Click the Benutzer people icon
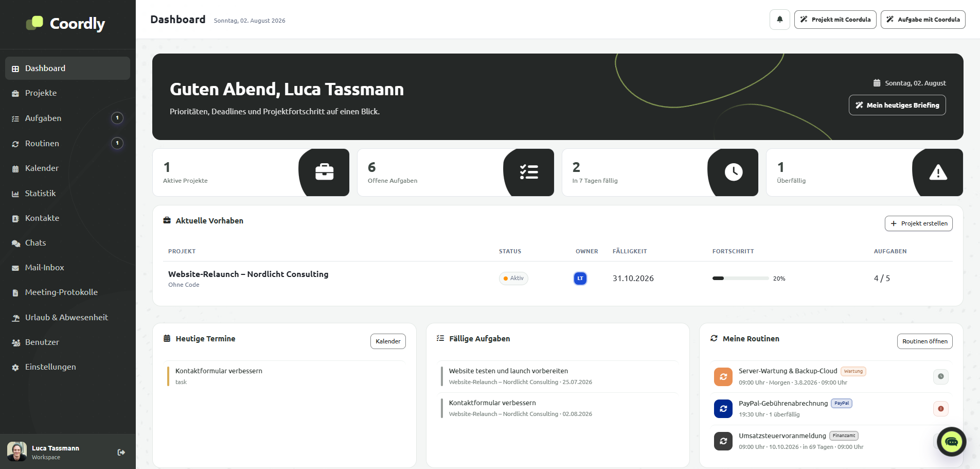 pos(15,343)
